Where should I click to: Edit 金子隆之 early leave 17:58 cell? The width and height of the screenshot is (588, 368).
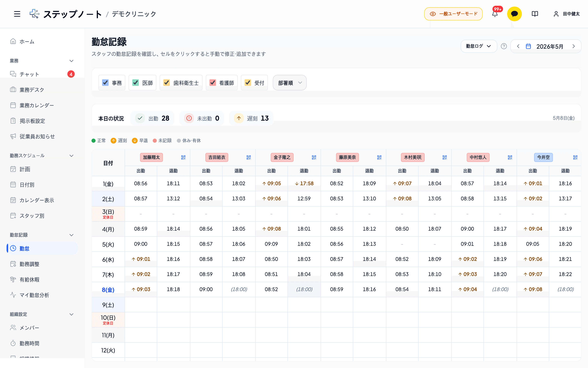click(x=304, y=184)
